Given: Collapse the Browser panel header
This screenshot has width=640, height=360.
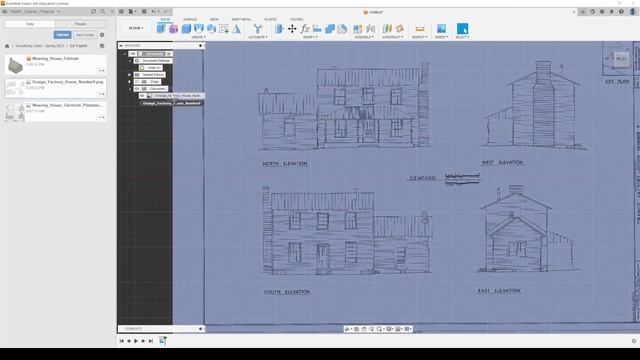Looking at the screenshot, I should point(121,45).
